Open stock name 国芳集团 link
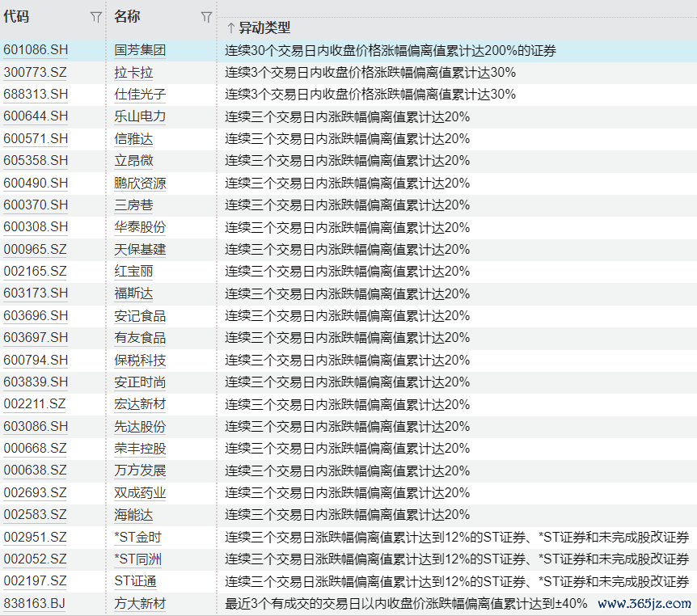The image size is (697, 616). (x=140, y=50)
